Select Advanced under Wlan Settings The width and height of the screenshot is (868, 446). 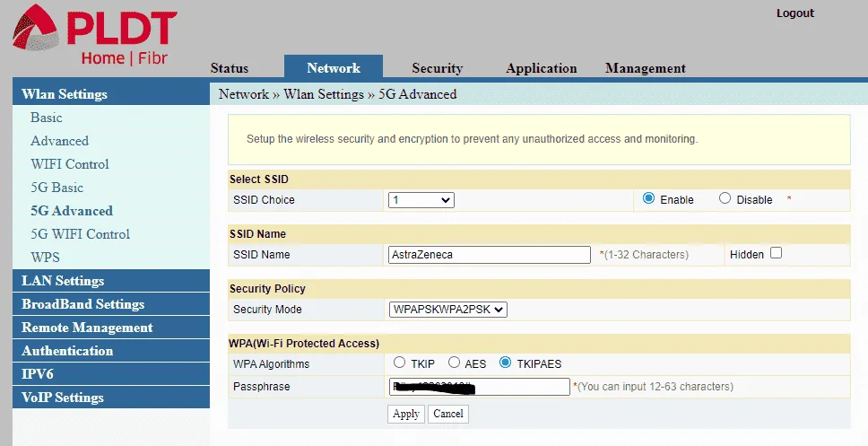point(59,141)
